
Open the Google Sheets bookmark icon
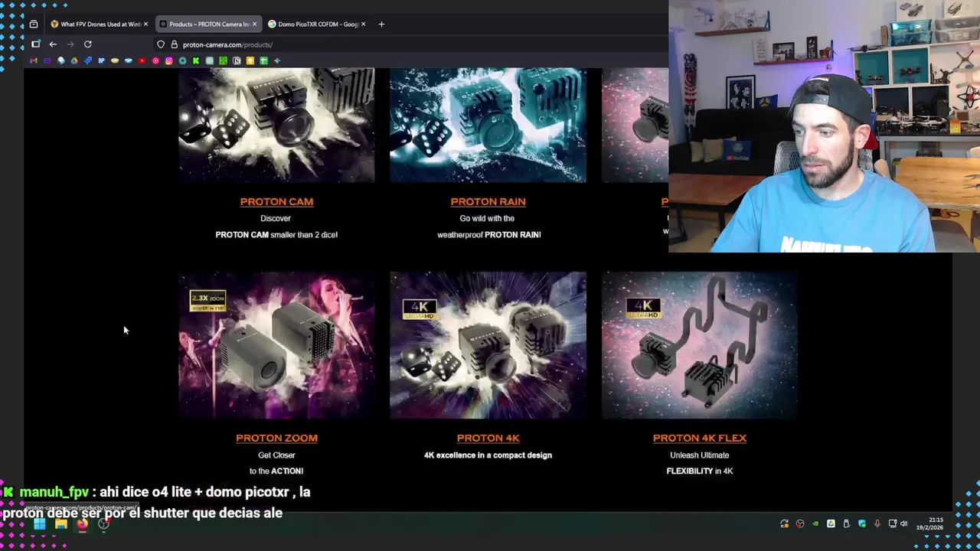(x=263, y=60)
